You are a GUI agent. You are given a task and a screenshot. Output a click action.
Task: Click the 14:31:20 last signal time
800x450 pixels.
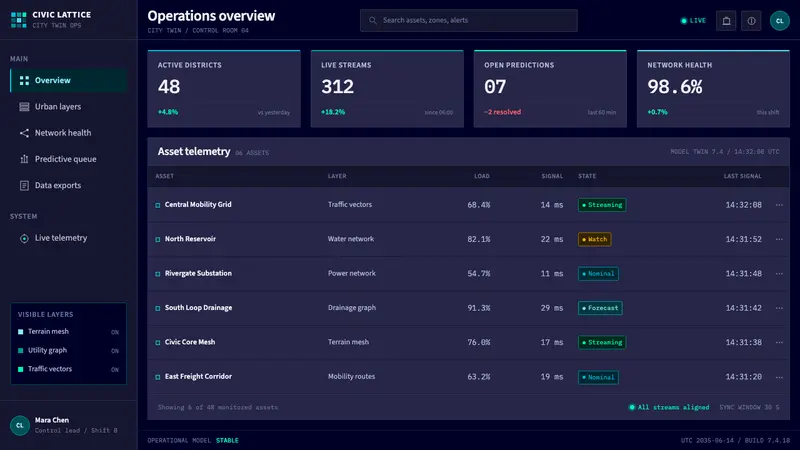pyautogui.click(x=743, y=377)
